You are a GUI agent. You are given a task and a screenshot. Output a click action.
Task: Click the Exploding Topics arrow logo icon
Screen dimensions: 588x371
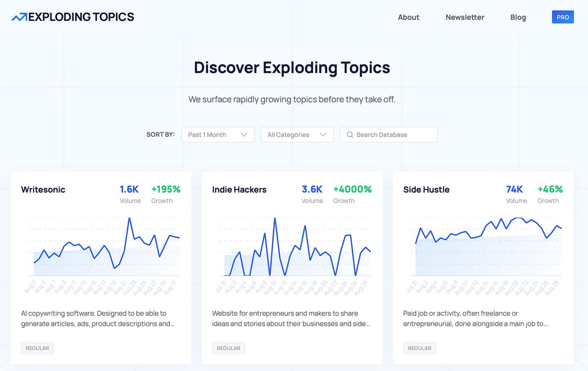pyautogui.click(x=19, y=17)
